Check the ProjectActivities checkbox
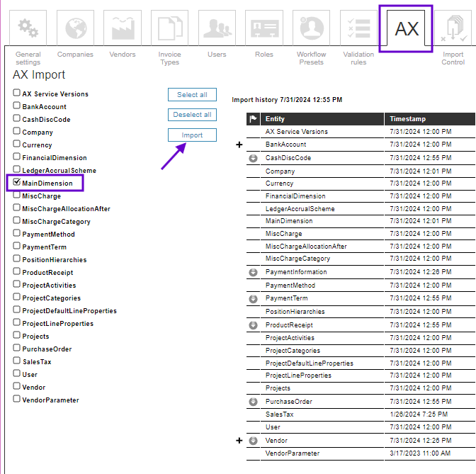 (x=17, y=284)
